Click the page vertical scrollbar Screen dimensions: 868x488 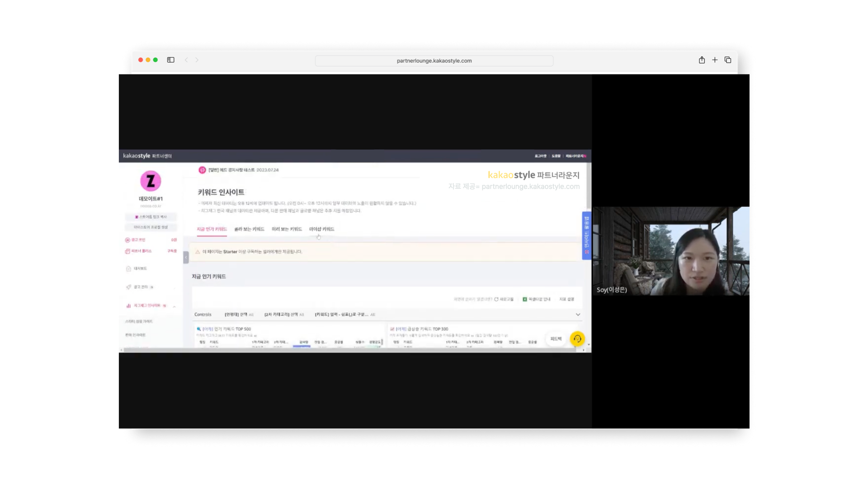pyautogui.click(x=589, y=185)
